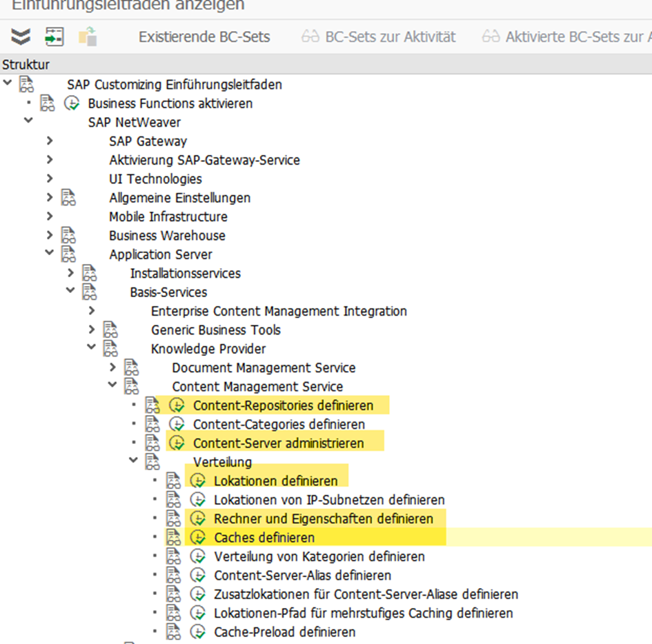
Task: Collapse the Content Management Service node
Action: [112, 384]
